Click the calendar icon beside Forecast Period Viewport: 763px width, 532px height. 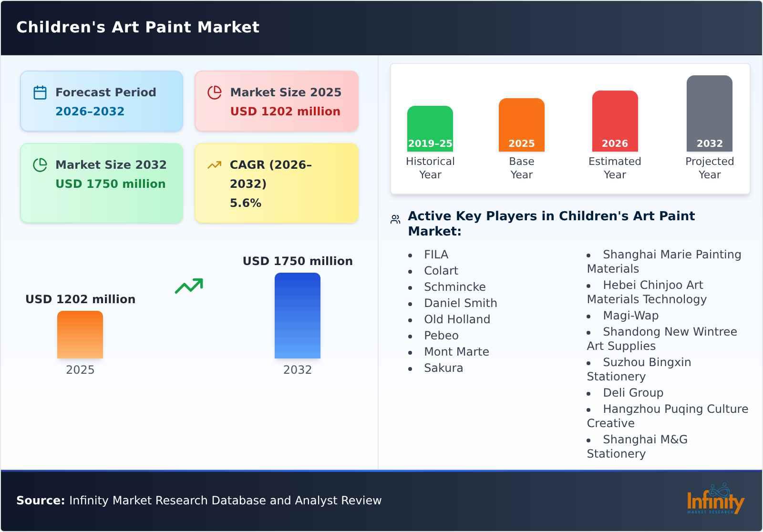40,92
